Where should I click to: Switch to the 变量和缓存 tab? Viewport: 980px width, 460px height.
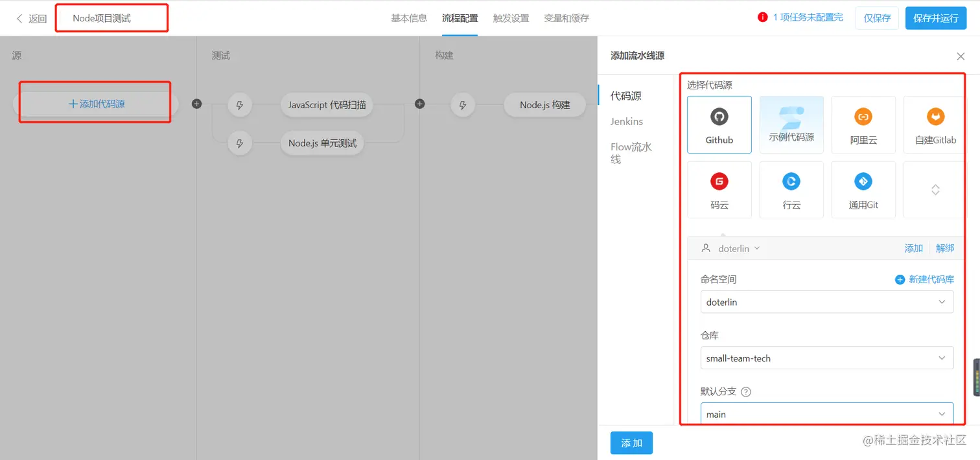[566, 18]
